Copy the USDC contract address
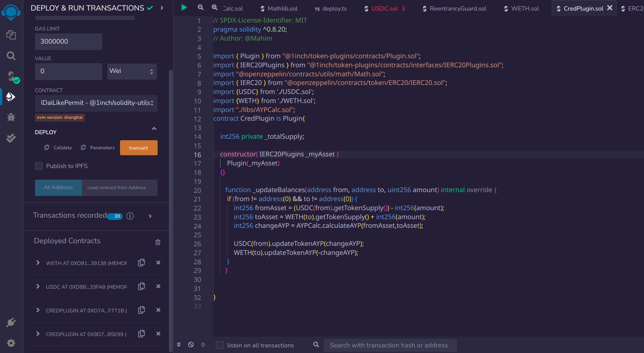This screenshot has width=644, height=353. point(141,286)
